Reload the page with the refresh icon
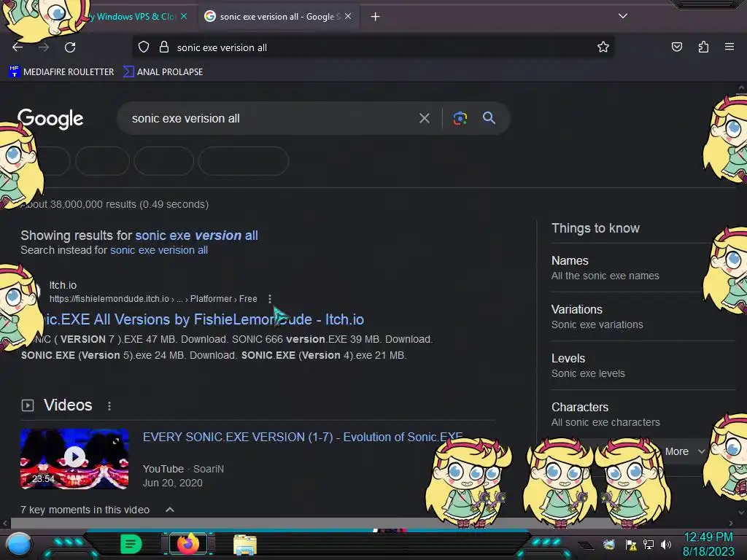Screen dimensions: 747x560 pos(70,47)
